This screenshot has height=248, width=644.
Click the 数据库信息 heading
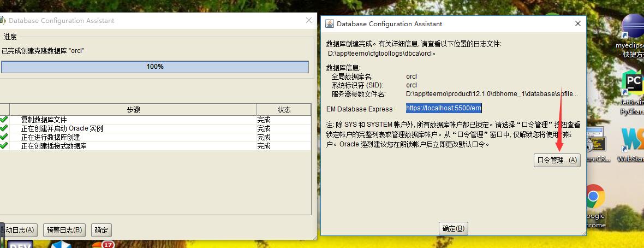tap(343, 68)
